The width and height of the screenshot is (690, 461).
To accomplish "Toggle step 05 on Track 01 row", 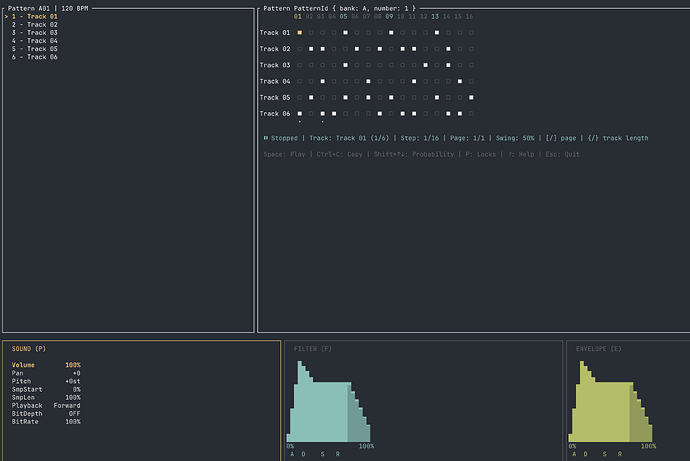I will click(345, 33).
